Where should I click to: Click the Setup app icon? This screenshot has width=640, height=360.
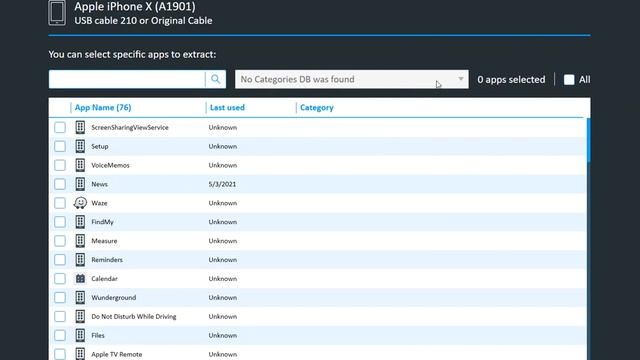coord(80,146)
